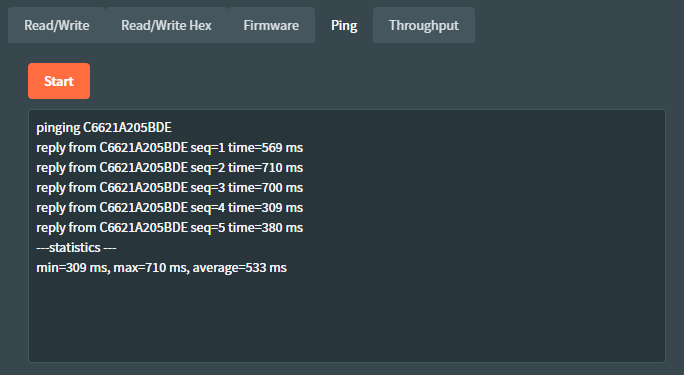Click the min/max/average statistics line
Screen dimensions: 684x375
coord(161,268)
